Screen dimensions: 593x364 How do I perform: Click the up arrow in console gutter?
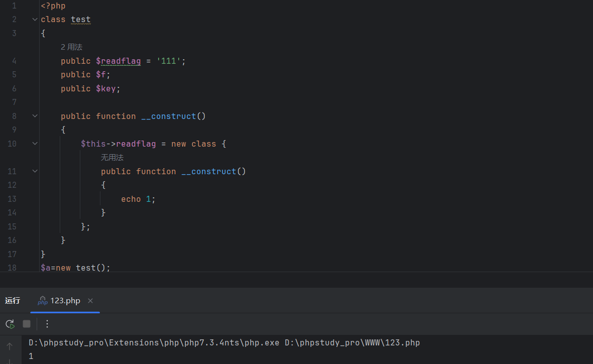pyautogui.click(x=10, y=346)
